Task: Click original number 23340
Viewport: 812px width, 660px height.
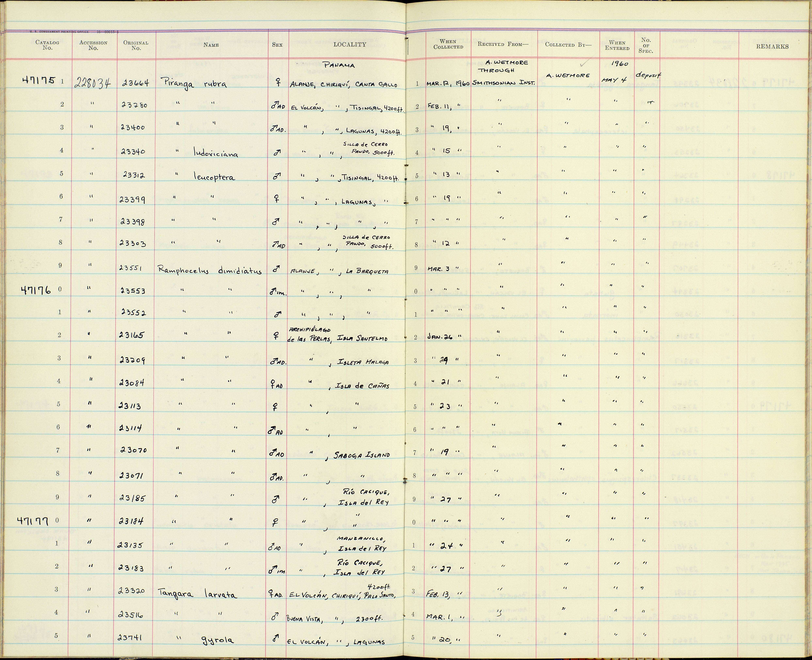Action: 133,151
